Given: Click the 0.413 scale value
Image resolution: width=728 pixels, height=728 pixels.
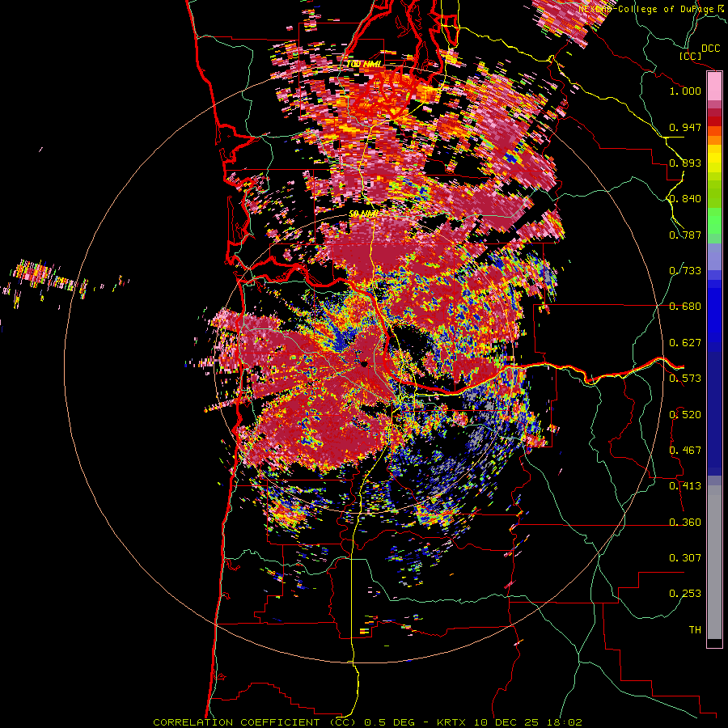Looking at the screenshot, I should click(685, 486).
